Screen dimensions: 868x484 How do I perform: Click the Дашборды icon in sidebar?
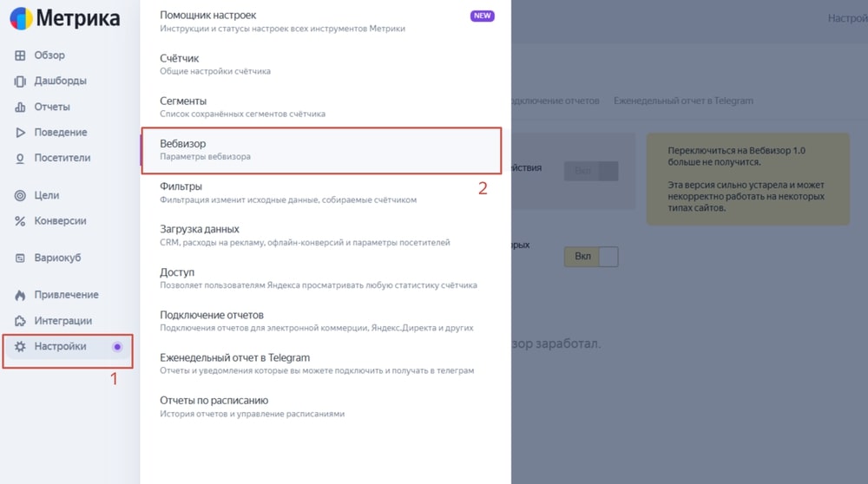(20, 82)
